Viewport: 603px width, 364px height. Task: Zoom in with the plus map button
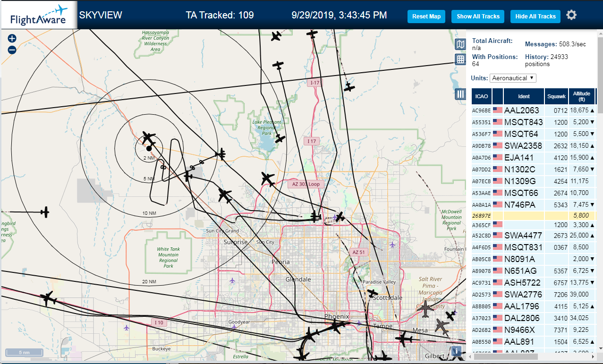[12, 39]
